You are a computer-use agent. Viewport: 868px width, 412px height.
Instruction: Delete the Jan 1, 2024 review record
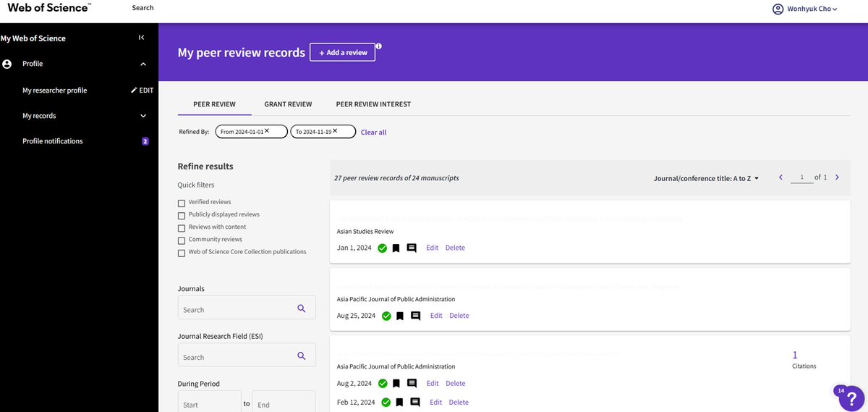(455, 248)
